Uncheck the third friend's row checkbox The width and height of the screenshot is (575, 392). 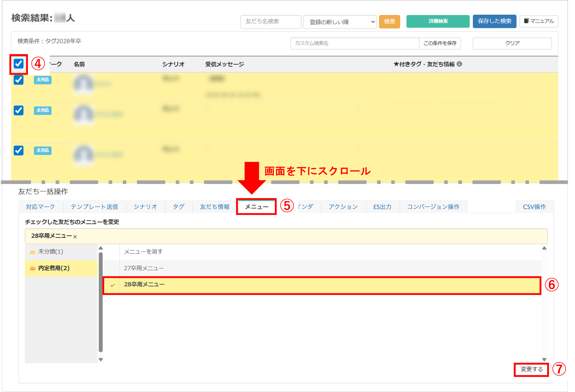[x=18, y=150]
